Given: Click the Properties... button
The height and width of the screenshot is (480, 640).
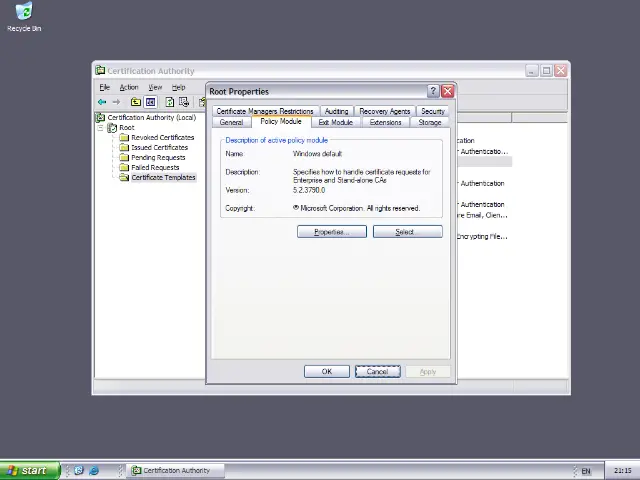Looking at the screenshot, I should (x=332, y=232).
